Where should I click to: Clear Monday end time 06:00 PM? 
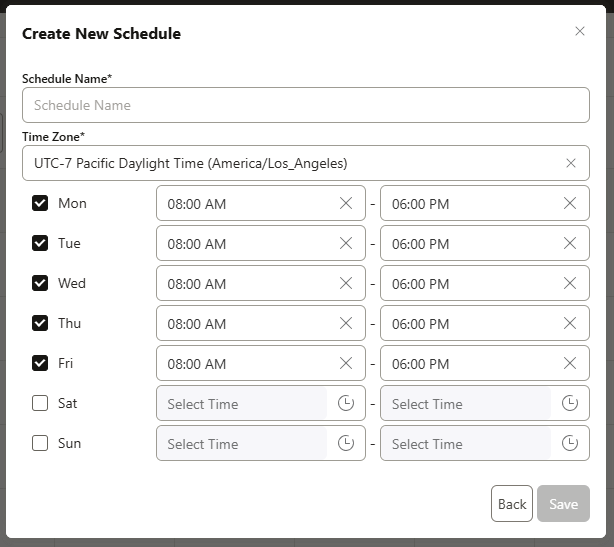click(x=570, y=203)
